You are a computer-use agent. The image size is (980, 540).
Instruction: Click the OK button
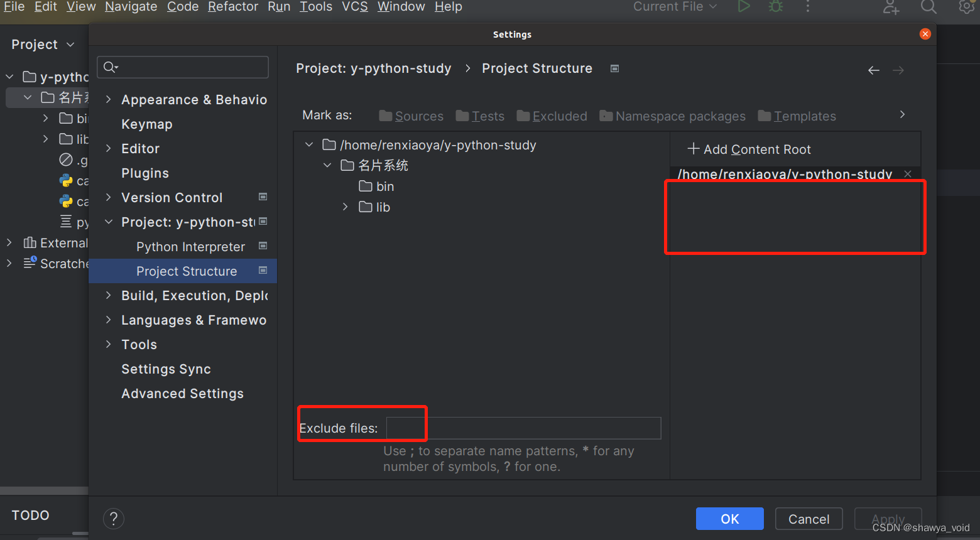point(729,519)
